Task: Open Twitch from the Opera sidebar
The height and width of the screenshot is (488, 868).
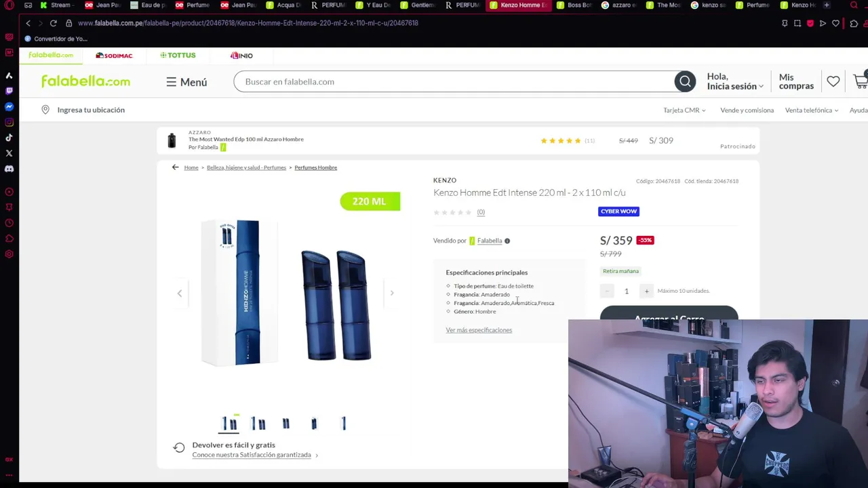Action: click(x=9, y=91)
